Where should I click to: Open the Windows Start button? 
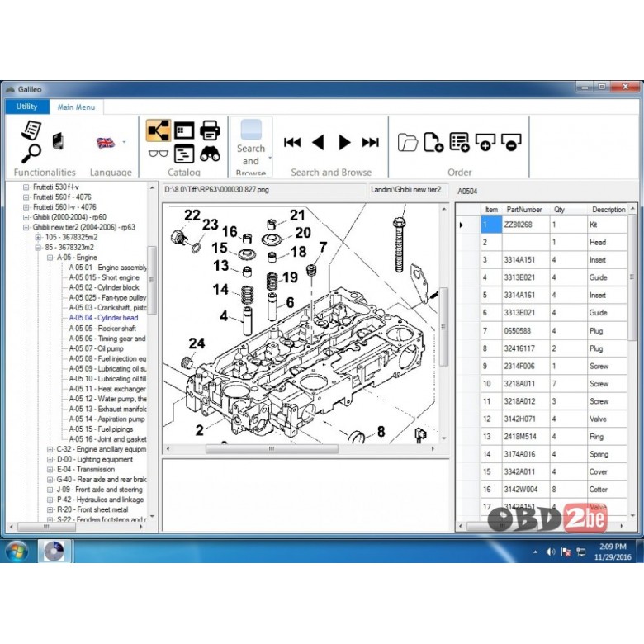17,552
